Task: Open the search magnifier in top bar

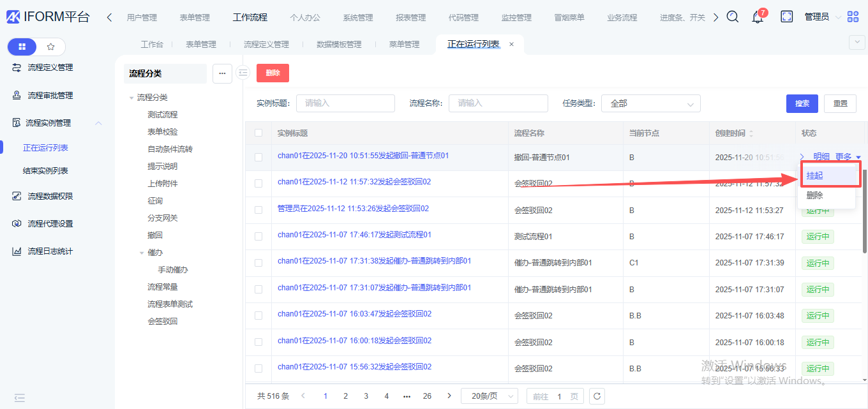Action: pyautogui.click(x=733, y=17)
